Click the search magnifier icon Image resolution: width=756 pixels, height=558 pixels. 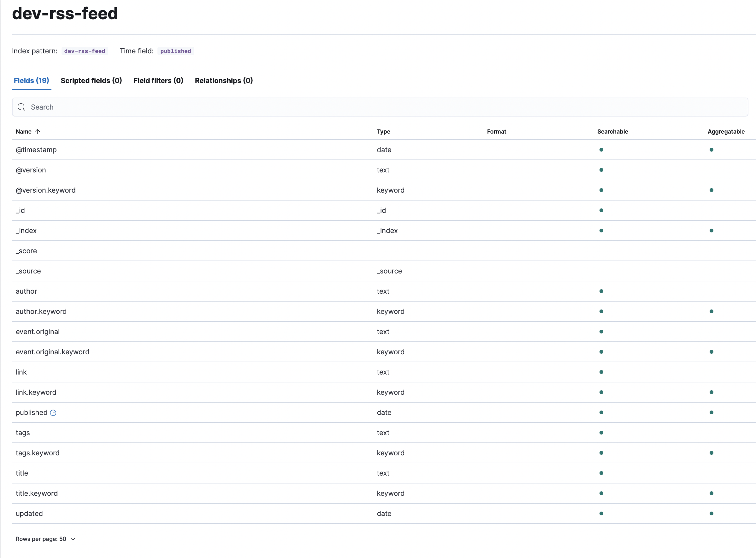point(21,107)
